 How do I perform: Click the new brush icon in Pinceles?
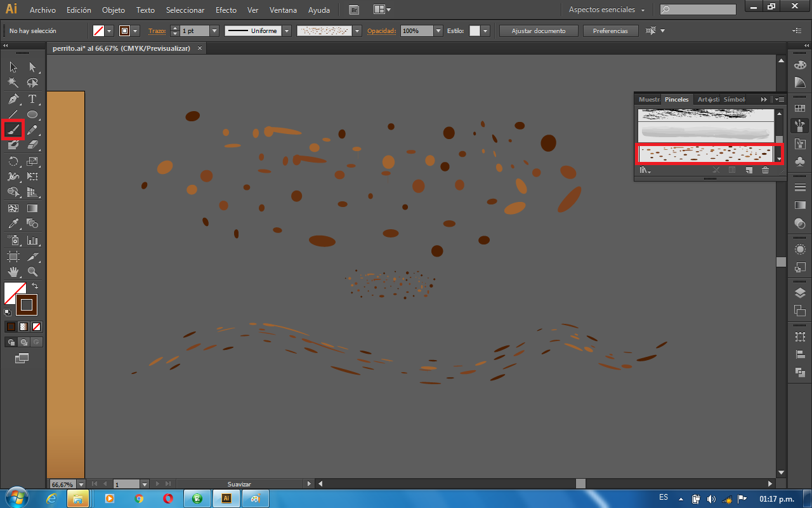(749, 170)
